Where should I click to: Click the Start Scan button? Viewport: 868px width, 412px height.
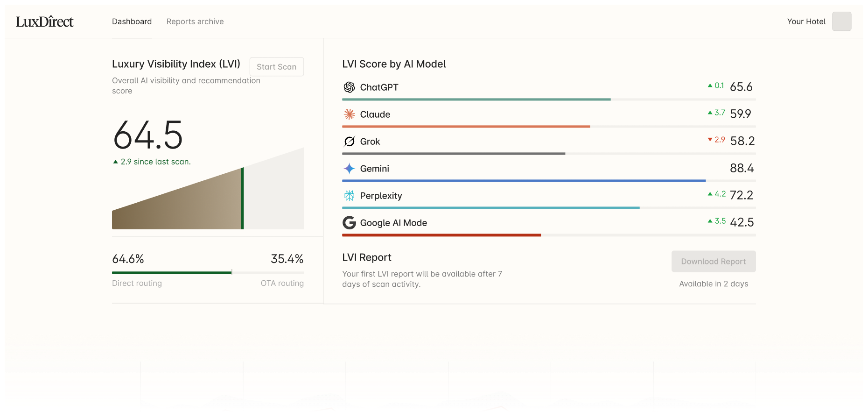pos(277,67)
